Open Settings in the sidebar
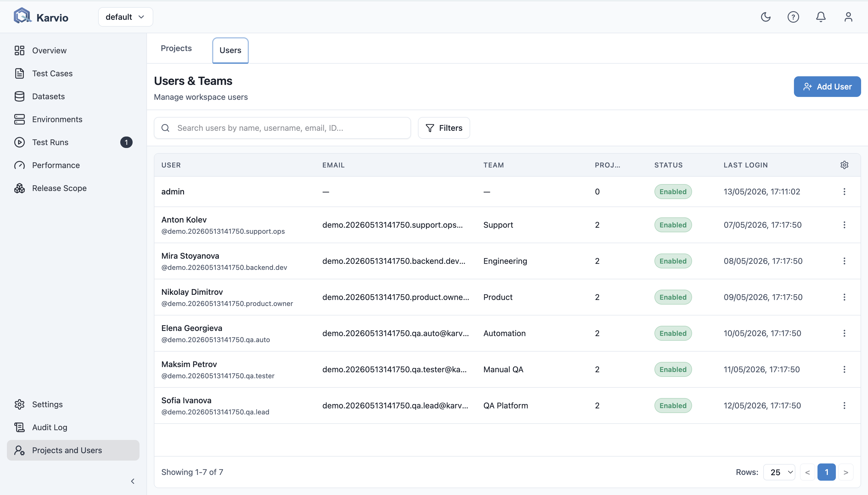The width and height of the screenshot is (868, 495). tap(73, 404)
